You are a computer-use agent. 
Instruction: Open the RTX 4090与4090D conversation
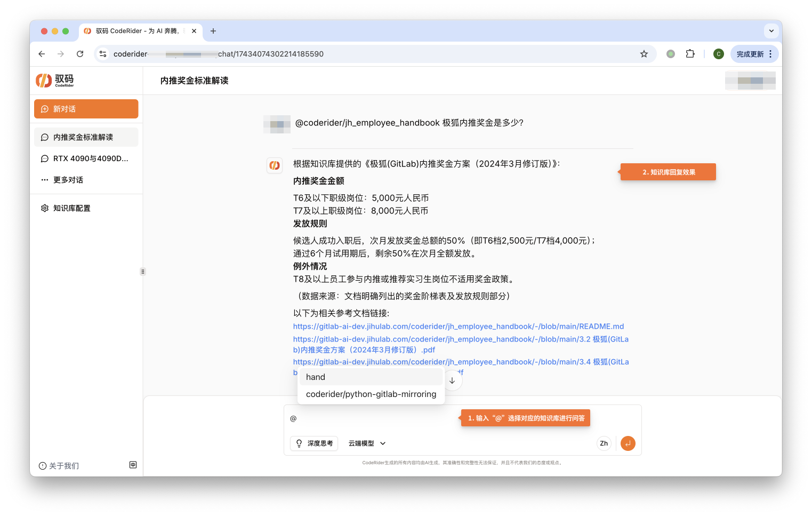click(86, 158)
